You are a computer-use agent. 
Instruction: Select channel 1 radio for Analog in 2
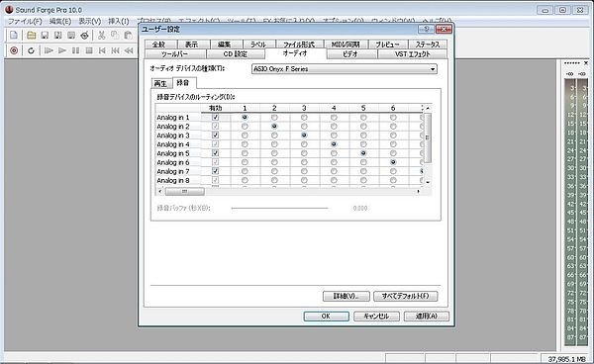[x=245, y=126]
